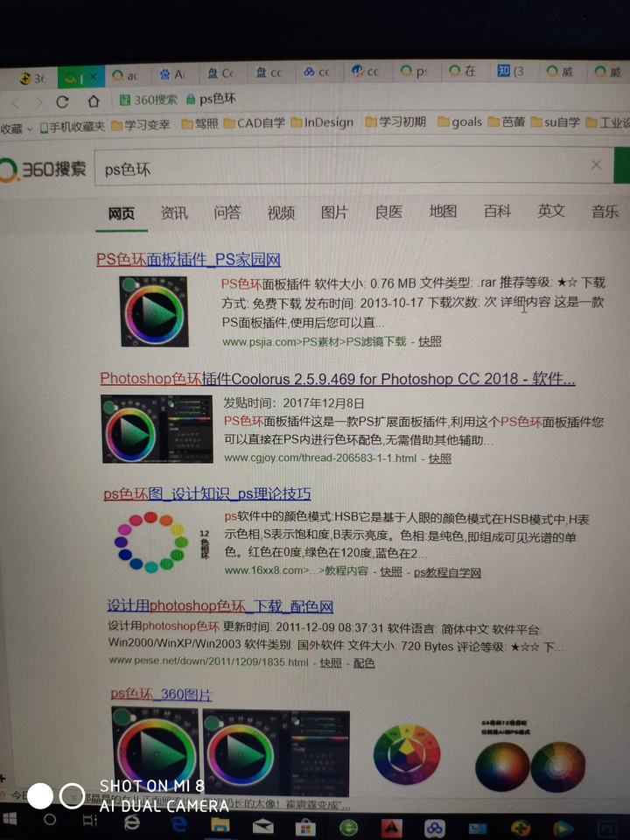Select the 网页 search category

point(122,213)
